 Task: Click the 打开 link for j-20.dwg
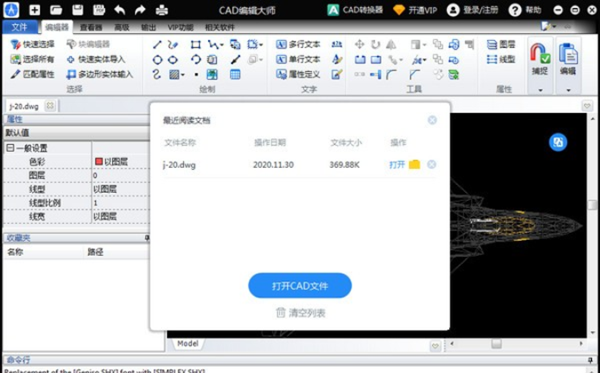coord(397,165)
